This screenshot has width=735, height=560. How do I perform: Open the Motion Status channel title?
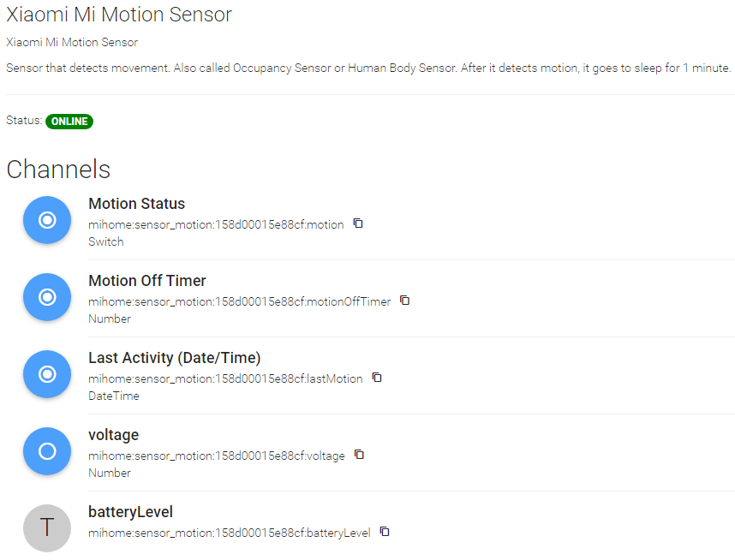[x=137, y=204]
